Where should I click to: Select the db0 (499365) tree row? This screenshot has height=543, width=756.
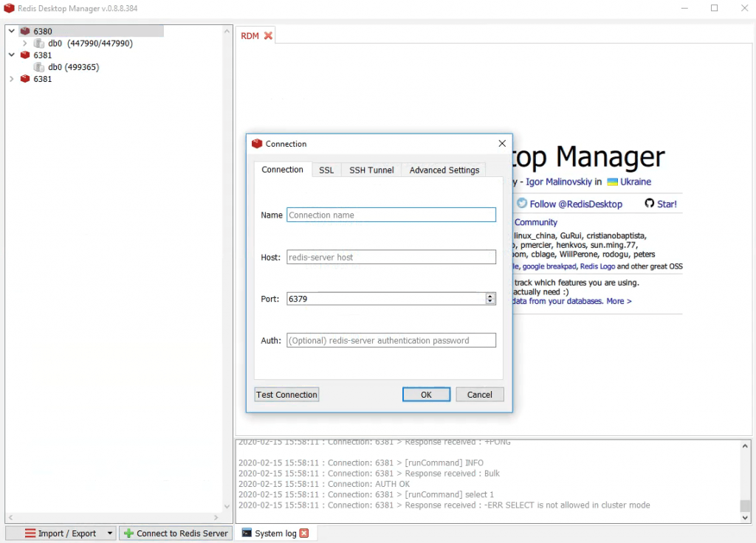(73, 67)
